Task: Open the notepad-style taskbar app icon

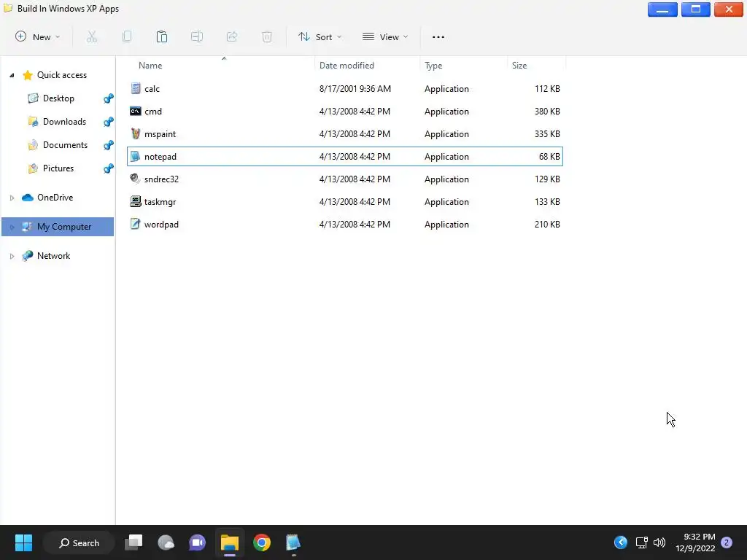Action: (x=293, y=542)
